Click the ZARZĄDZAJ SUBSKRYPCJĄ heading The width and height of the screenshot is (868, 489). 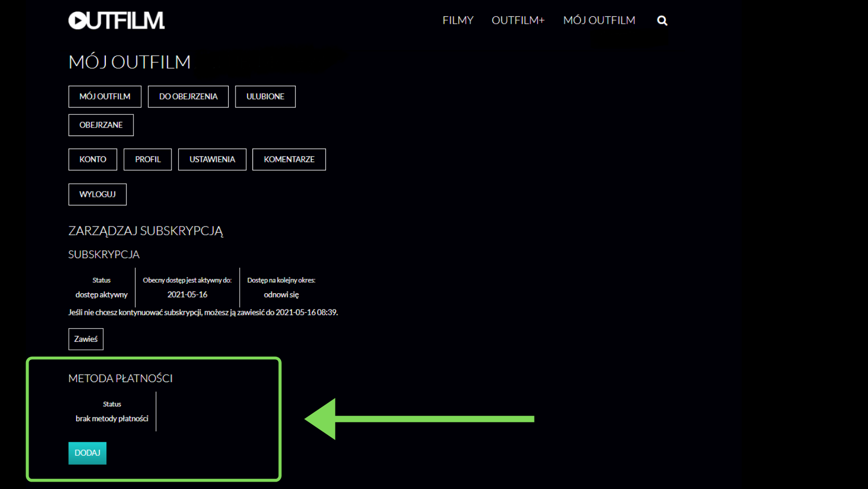click(x=146, y=231)
